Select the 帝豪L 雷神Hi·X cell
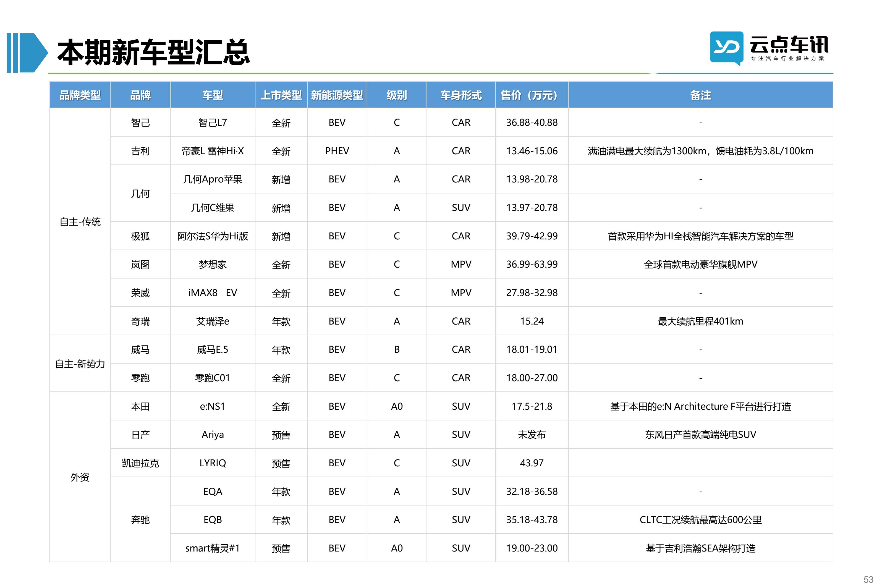Screen dimensions: 882x588 coord(213,151)
